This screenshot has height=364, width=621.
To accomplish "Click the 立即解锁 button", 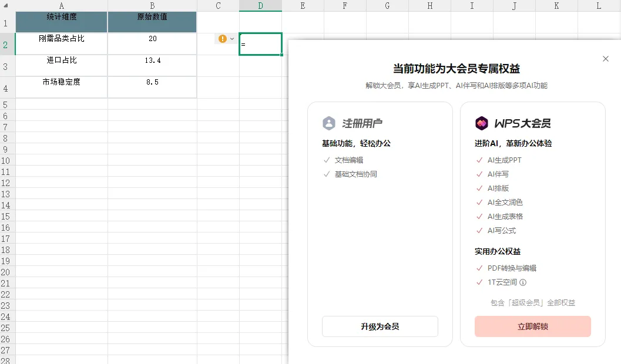I will tap(533, 326).
